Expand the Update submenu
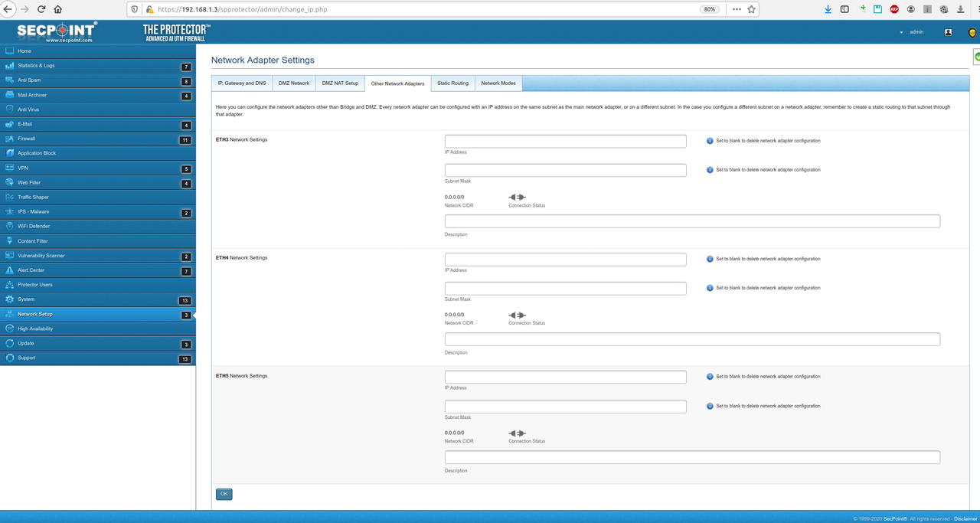The height and width of the screenshot is (523, 980). [x=186, y=345]
